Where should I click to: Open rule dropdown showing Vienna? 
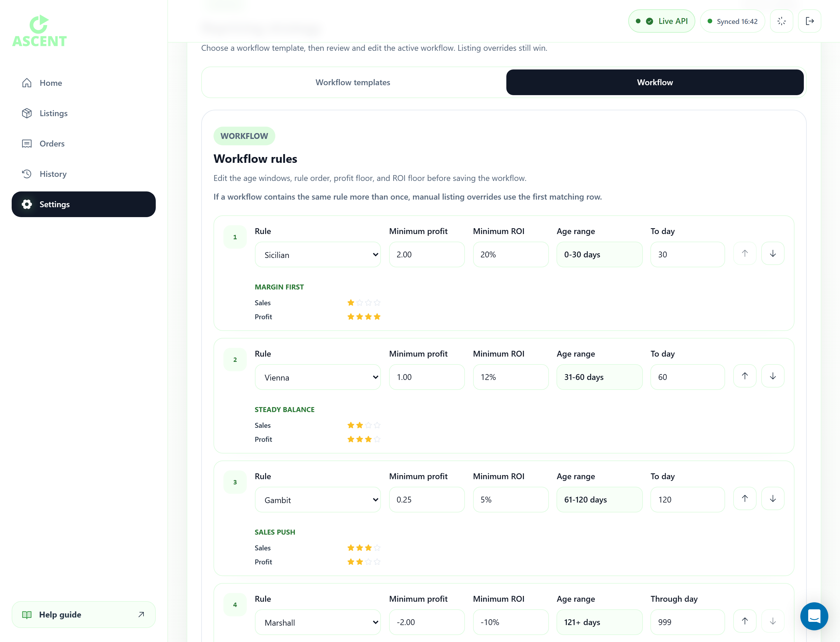pyautogui.click(x=318, y=377)
